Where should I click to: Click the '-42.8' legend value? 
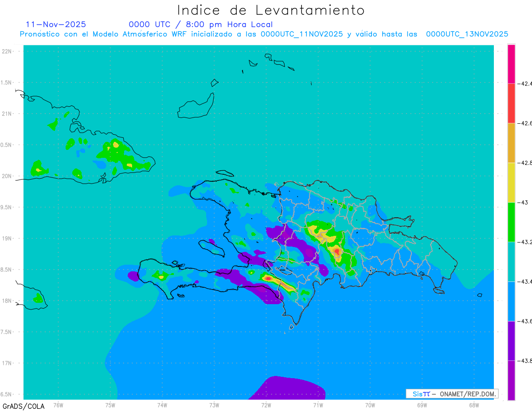click(x=525, y=163)
